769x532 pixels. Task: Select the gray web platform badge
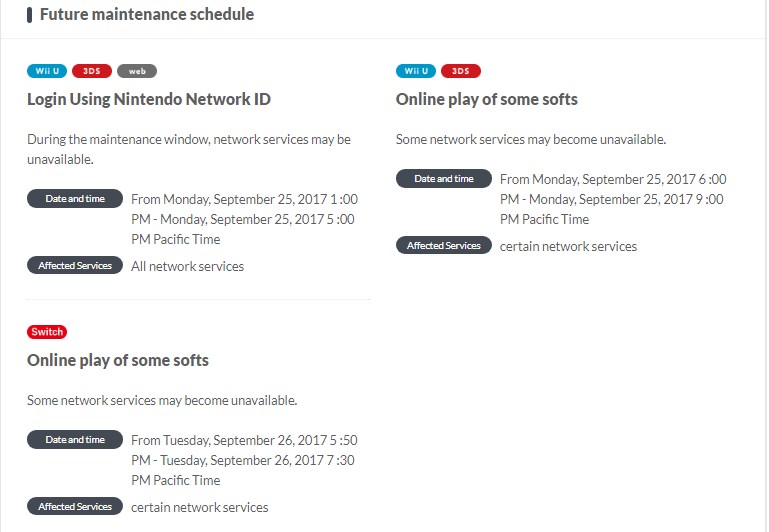click(137, 71)
